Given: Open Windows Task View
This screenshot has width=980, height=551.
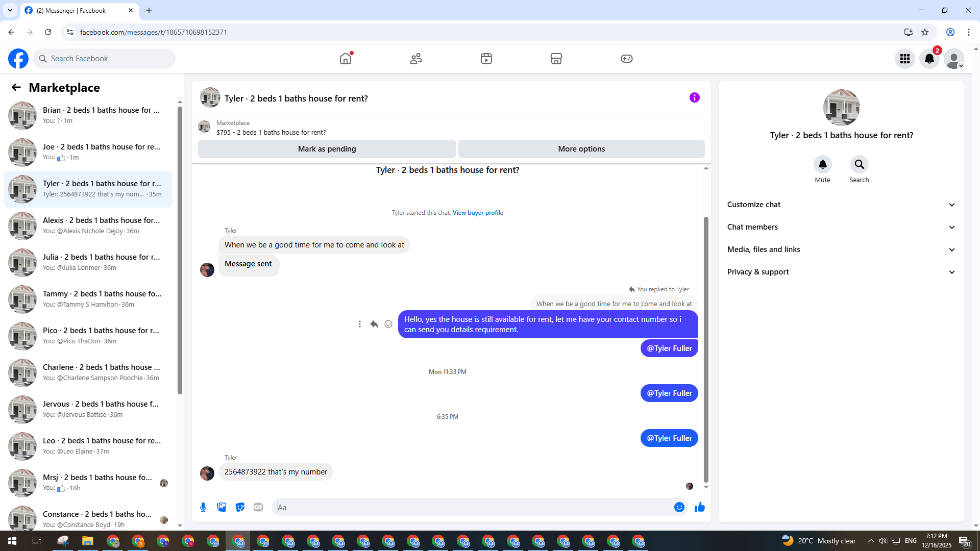Looking at the screenshot, I should pos(37,541).
